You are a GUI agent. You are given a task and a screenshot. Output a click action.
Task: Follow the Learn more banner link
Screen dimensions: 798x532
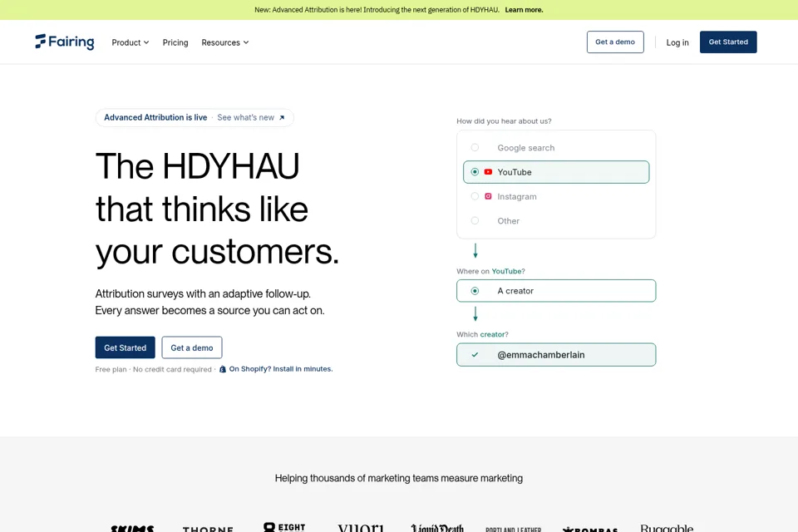pyautogui.click(x=524, y=10)
